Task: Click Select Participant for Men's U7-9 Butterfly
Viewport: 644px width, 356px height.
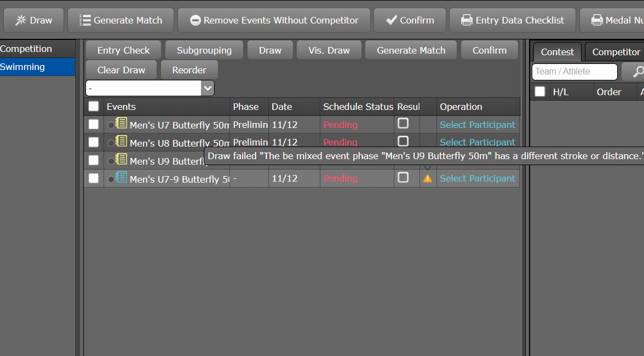Action: point(477,178)
